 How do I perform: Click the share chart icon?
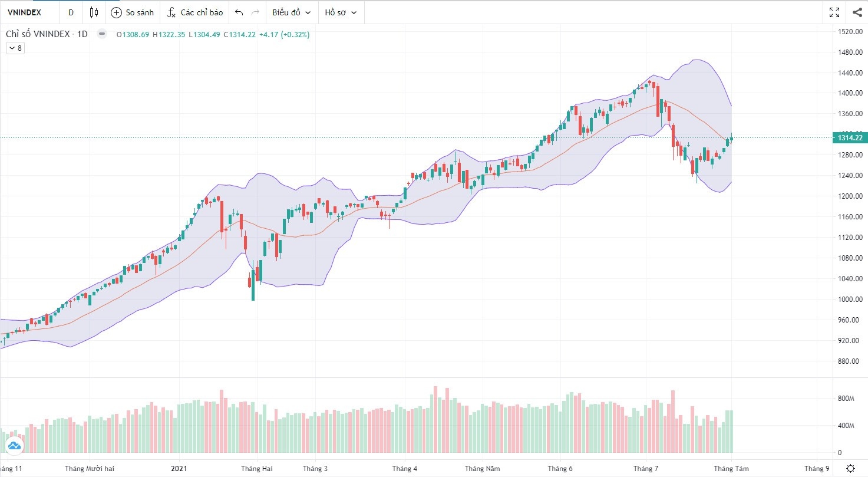(857, 12)
